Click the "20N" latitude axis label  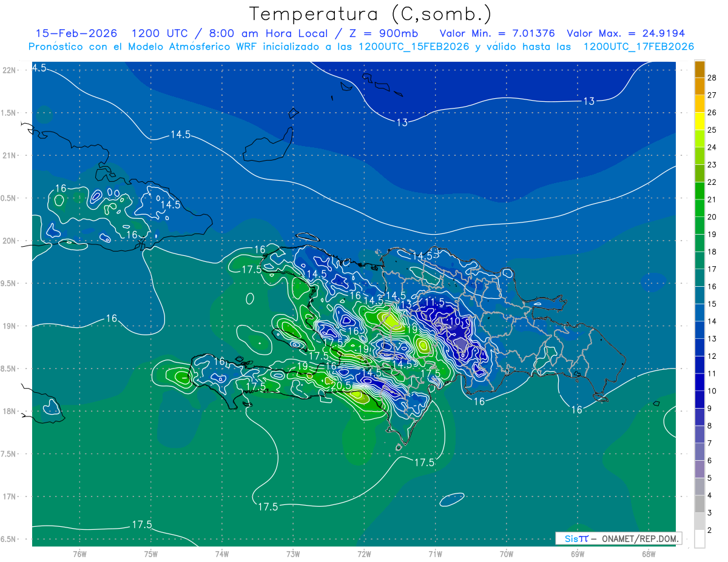(10, 241)
